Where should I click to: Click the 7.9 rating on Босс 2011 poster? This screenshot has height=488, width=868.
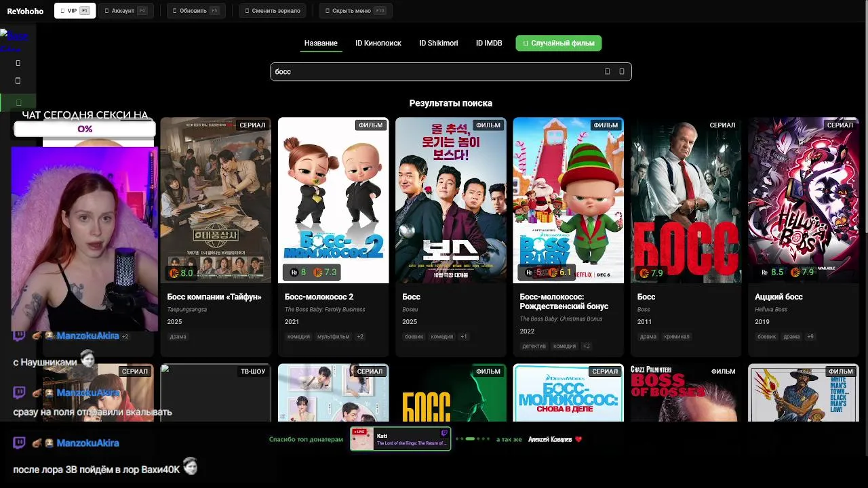coord(651,272)
